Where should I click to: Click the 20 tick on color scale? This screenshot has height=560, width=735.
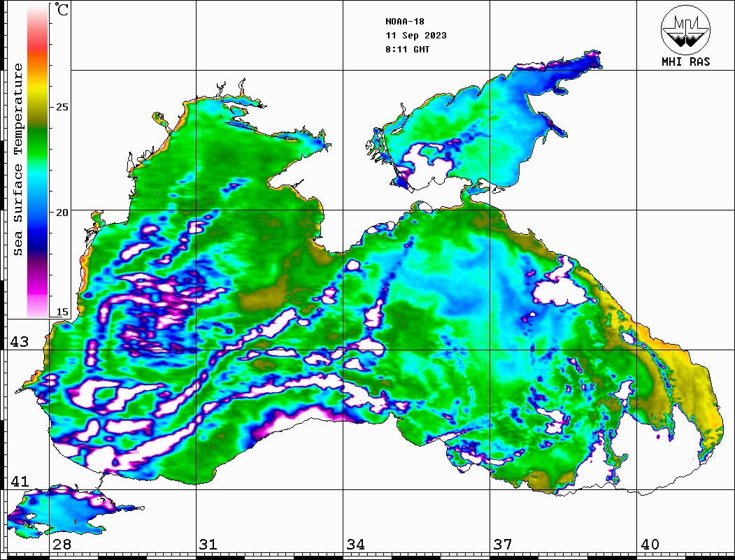click(62, 213)
